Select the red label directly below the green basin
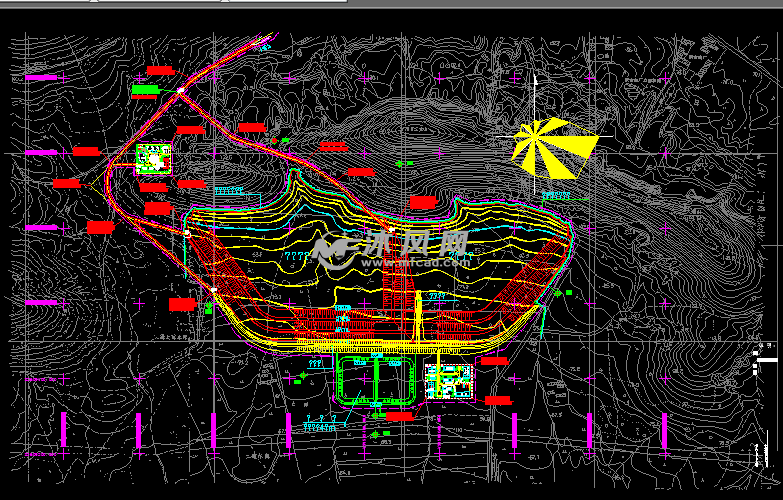The image size is (783, 500). 399,416
